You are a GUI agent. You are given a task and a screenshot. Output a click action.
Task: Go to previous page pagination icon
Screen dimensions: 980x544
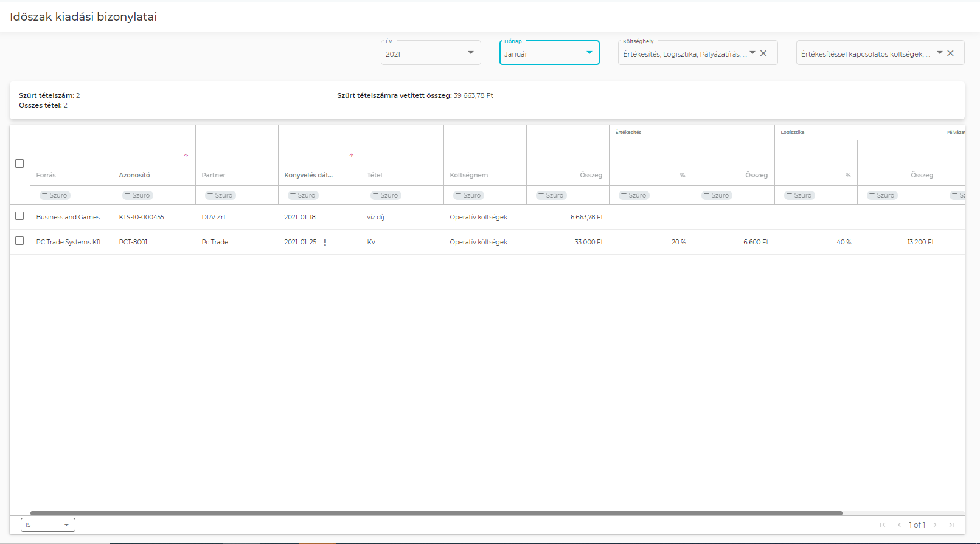pos(899,525)
